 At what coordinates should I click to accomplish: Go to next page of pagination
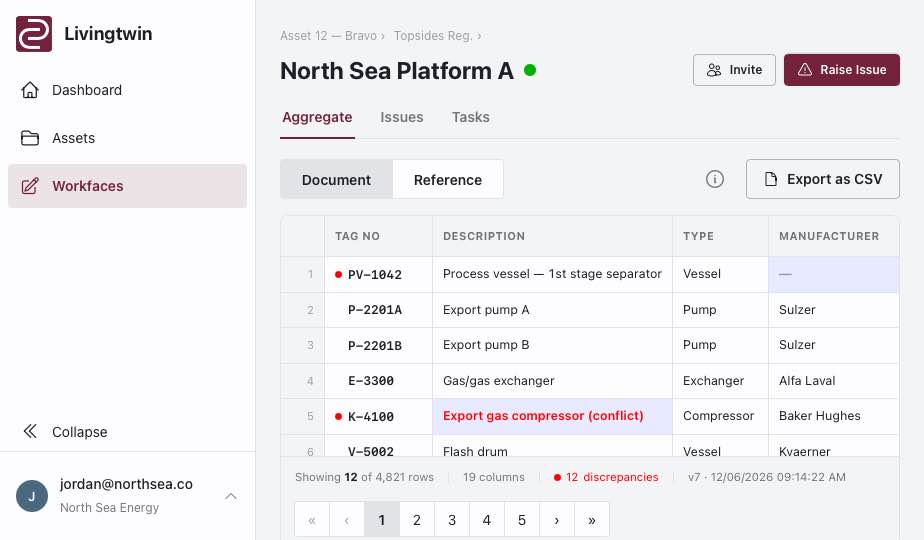(x=557, y=519)
